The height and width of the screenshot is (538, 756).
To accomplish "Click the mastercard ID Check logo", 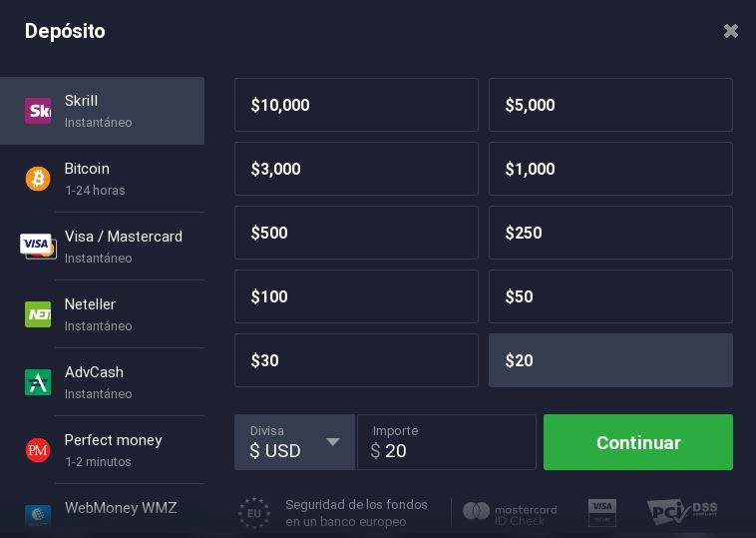I will [x=510, y=513].
